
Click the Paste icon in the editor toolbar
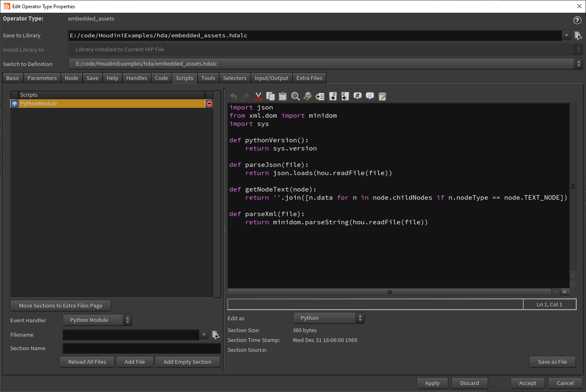coord(283,96)
